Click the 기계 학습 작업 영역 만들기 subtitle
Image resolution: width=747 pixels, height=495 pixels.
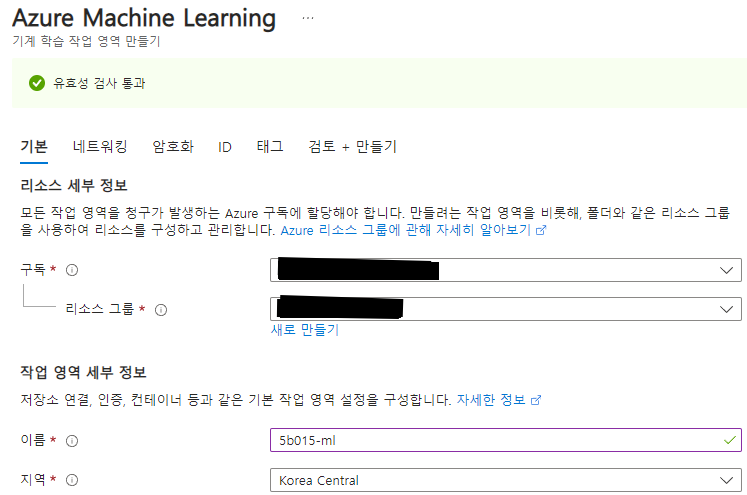pyautogui.click(x=86, y=41)
